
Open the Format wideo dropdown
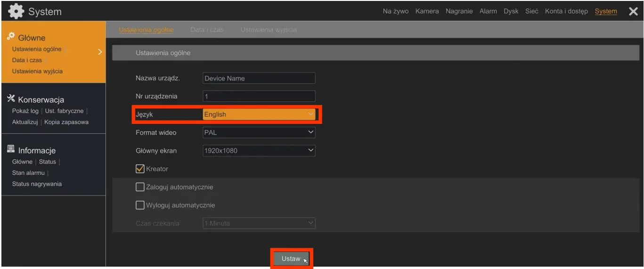point(259,132)
